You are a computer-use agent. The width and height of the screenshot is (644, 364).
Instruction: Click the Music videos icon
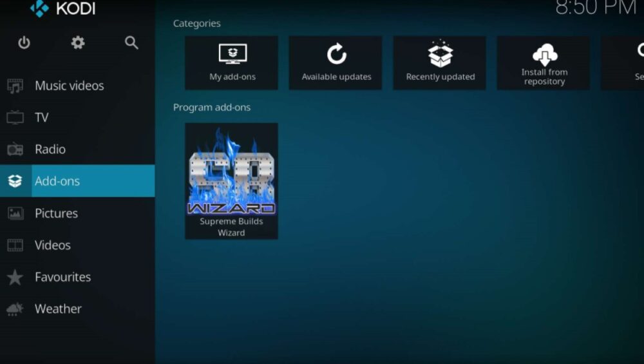pyautogui.click(x=15, y=86)
